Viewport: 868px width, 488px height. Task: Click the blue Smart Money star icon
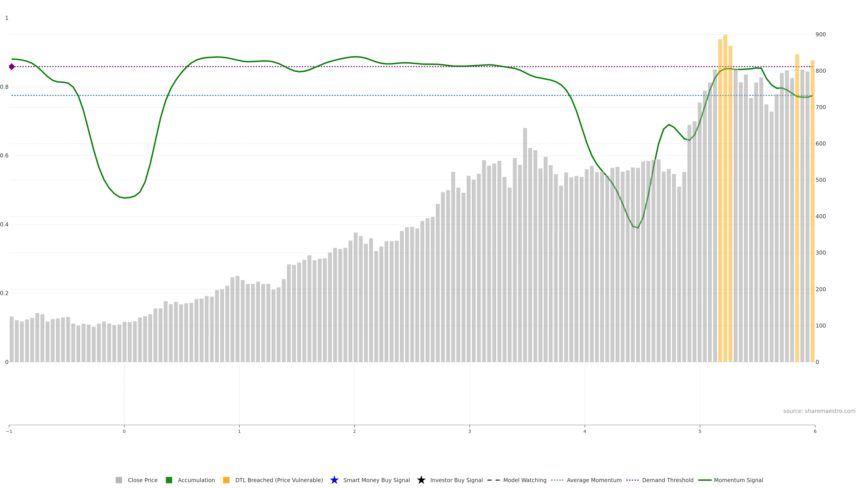pyautogui.click(x=334, y=480)
